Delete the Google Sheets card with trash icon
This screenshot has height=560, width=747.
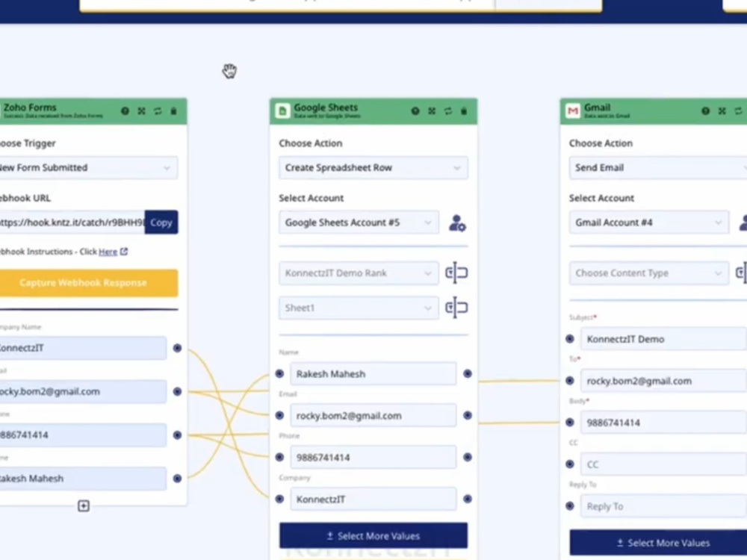click(x=464, y=111)
